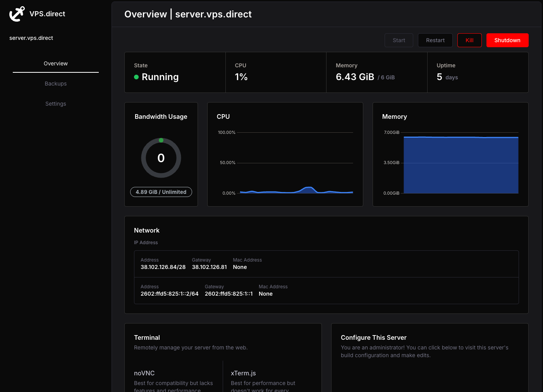Select the 6.43 GiB memory value
The width and height of the screenshot is (543, 392).
tap(355, 77)
